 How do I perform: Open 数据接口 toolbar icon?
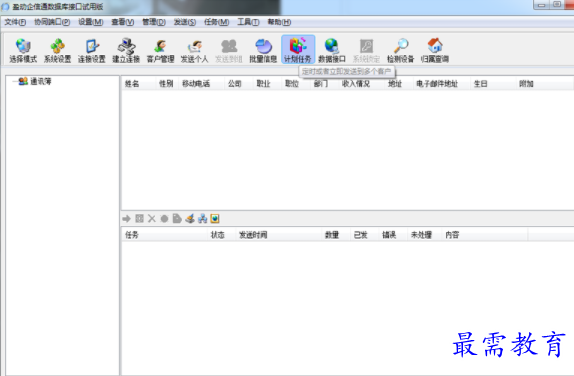[332, 50]
